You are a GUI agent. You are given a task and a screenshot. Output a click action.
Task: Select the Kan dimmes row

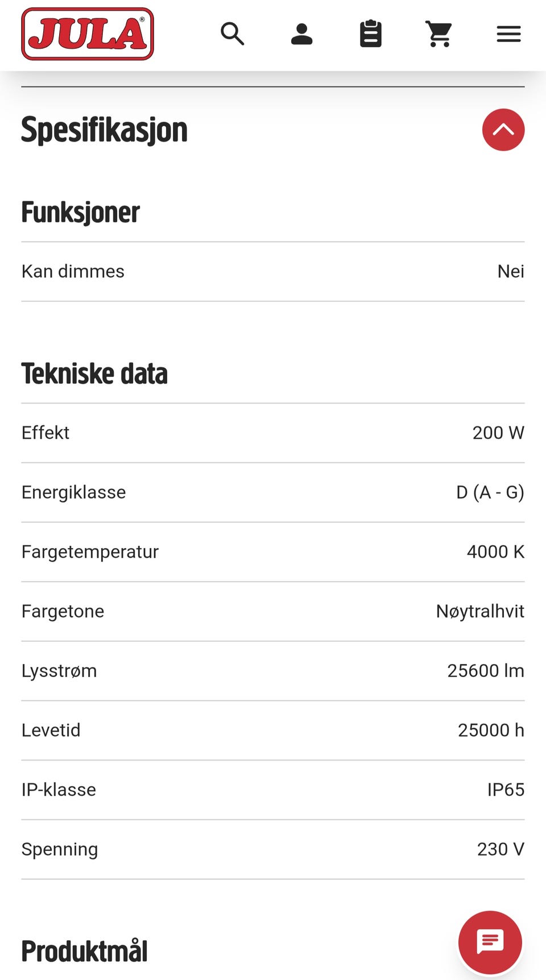coord(273,272)
